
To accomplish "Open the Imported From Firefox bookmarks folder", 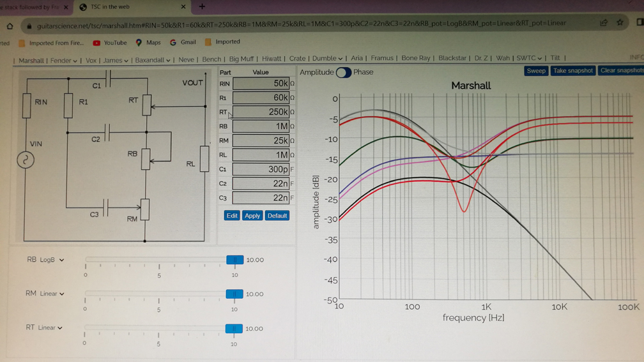I will (51, 43).
